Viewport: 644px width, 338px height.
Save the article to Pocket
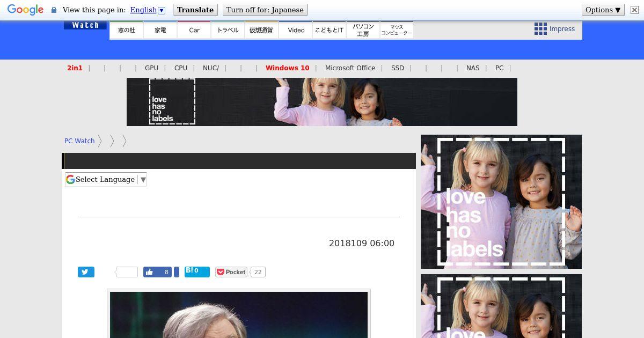(231, 272)
